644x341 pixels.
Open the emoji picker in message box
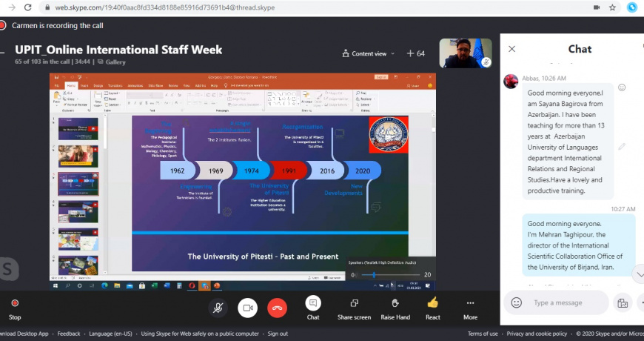click(x=516, y=302)
